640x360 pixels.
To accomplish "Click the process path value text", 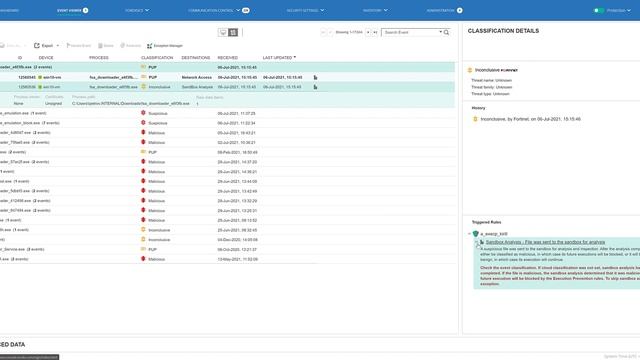I will (131, 104).
